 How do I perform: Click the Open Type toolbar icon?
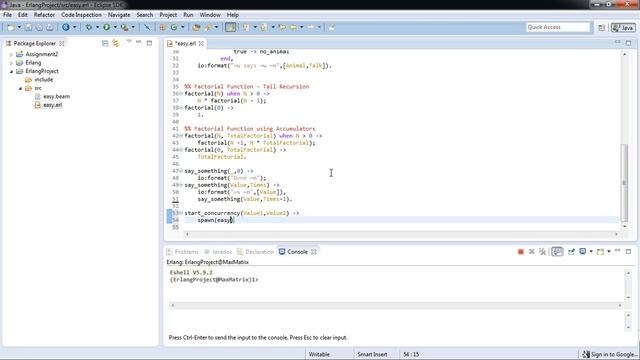tap(196, 27)
